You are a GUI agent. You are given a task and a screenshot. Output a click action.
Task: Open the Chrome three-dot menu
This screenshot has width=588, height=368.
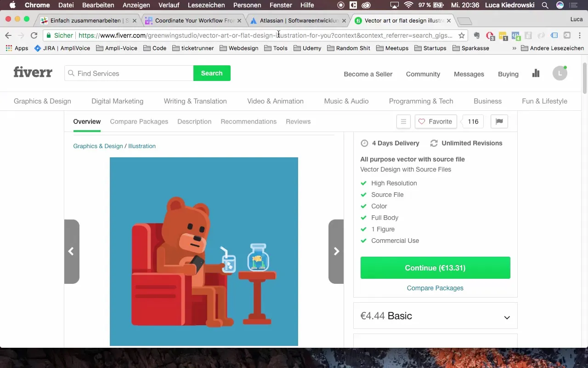(580, 35)
